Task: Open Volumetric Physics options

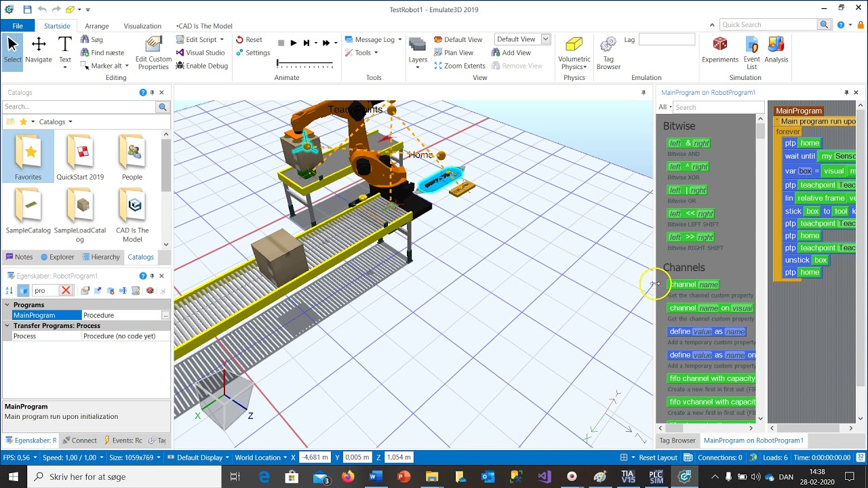Action: tap(574, 53)
